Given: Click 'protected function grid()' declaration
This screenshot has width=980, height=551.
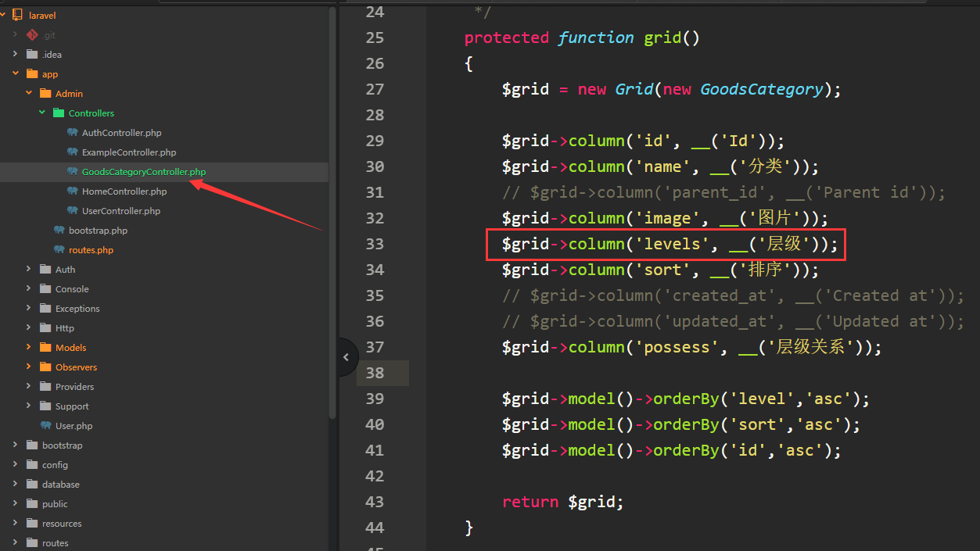Looking at the screenshot, I should 582,38.
